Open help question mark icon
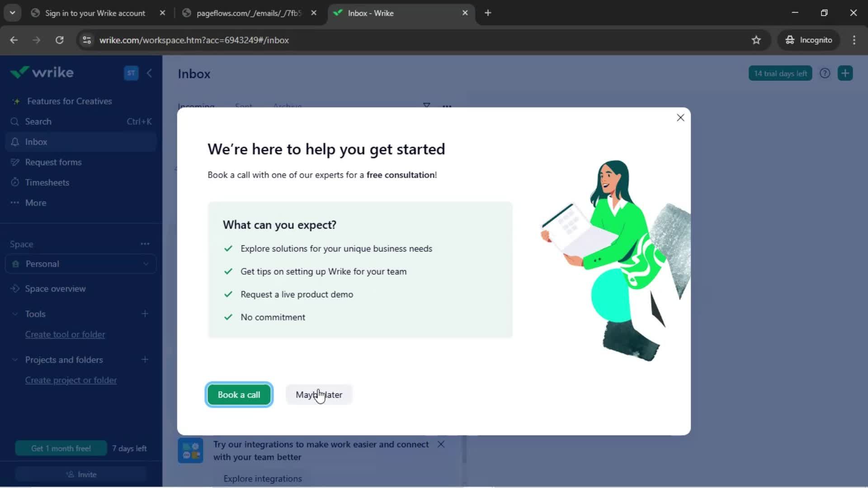This screenshot has height=488, width=868. (825, 73)
